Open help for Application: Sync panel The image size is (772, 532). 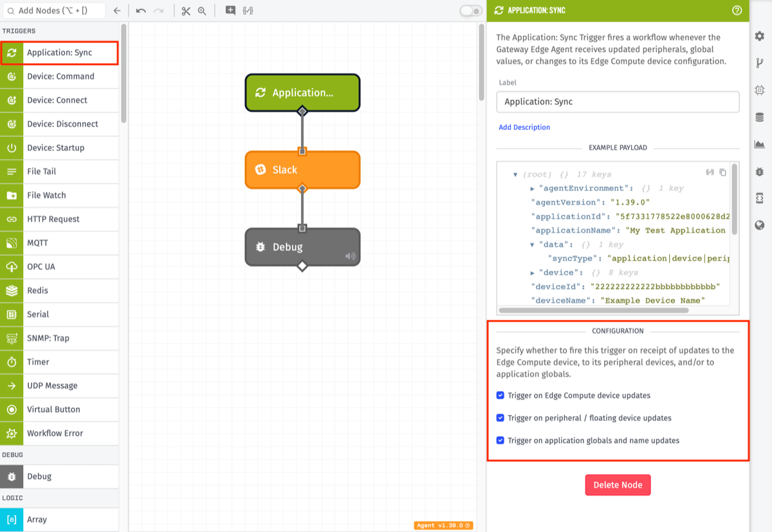pos(737,10)
